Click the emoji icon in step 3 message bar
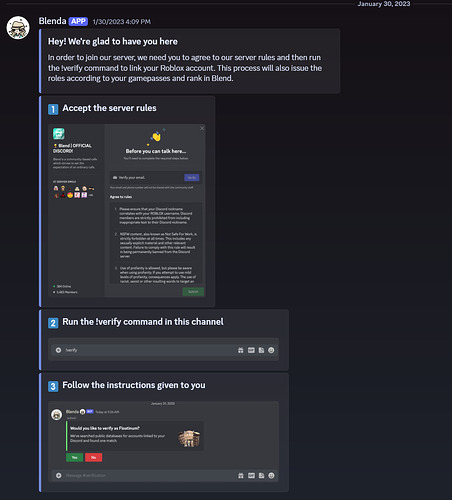 (271, 476)
